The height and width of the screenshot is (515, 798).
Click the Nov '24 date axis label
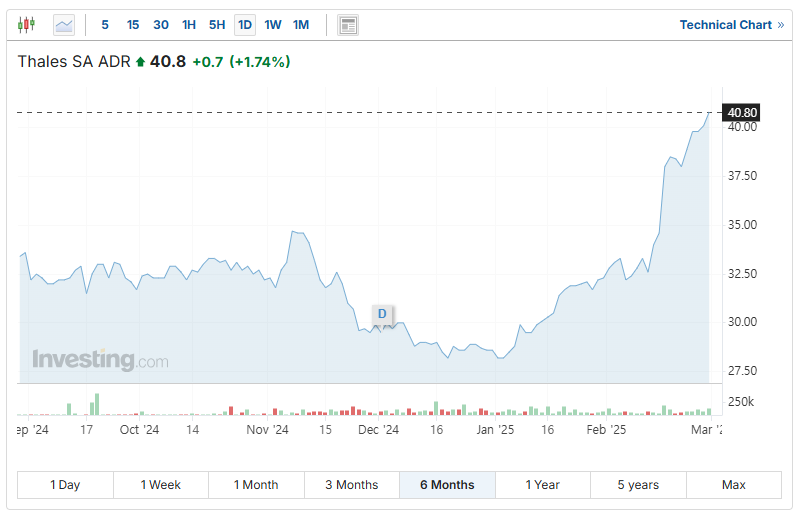267,430
